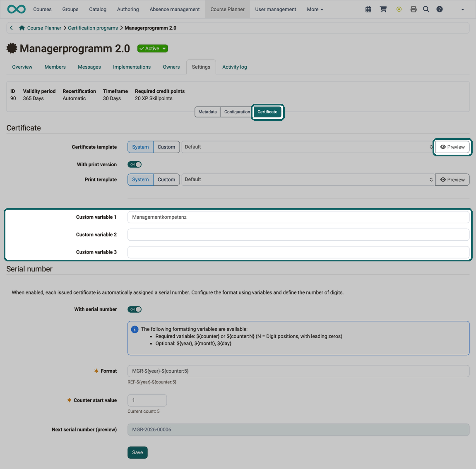This screenshot has width=476, height=469.
Task: Switch to the Metadata settings segment
Action: (x=208, y=112)
